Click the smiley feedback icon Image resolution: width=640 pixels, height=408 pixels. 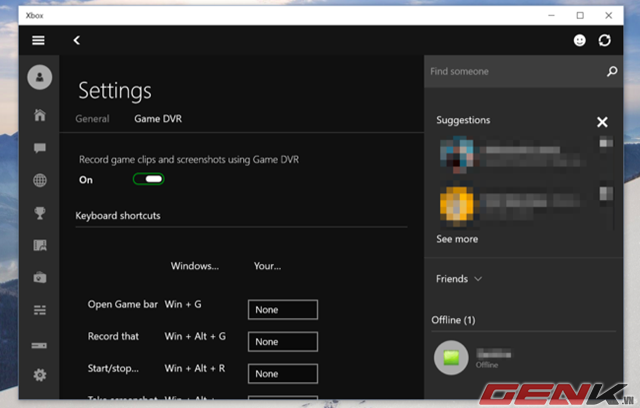point(579,40)
